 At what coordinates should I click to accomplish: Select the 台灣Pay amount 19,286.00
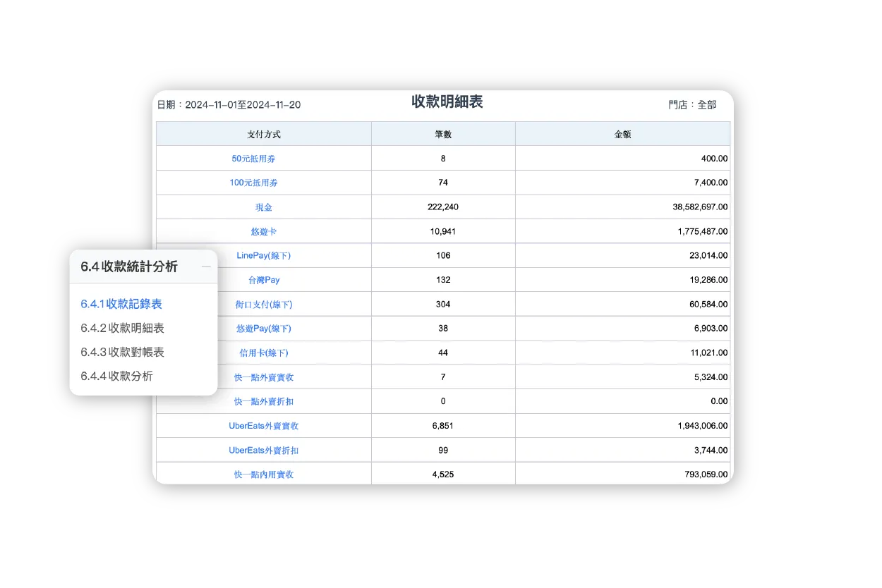623,280
